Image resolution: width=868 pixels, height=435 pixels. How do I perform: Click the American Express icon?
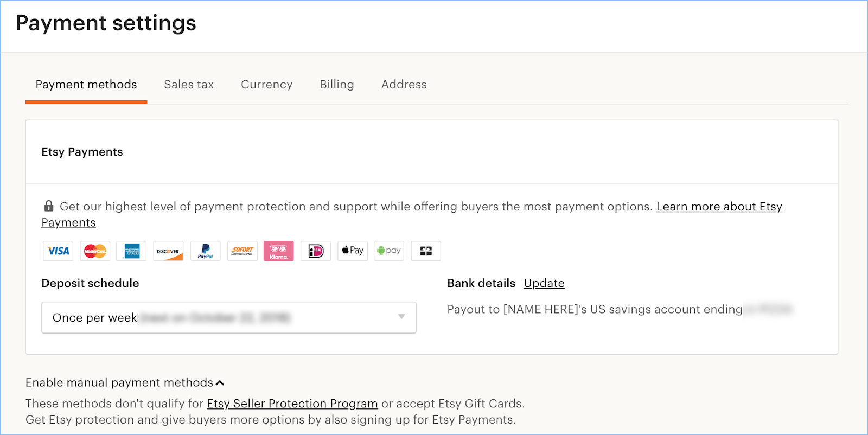131,251
